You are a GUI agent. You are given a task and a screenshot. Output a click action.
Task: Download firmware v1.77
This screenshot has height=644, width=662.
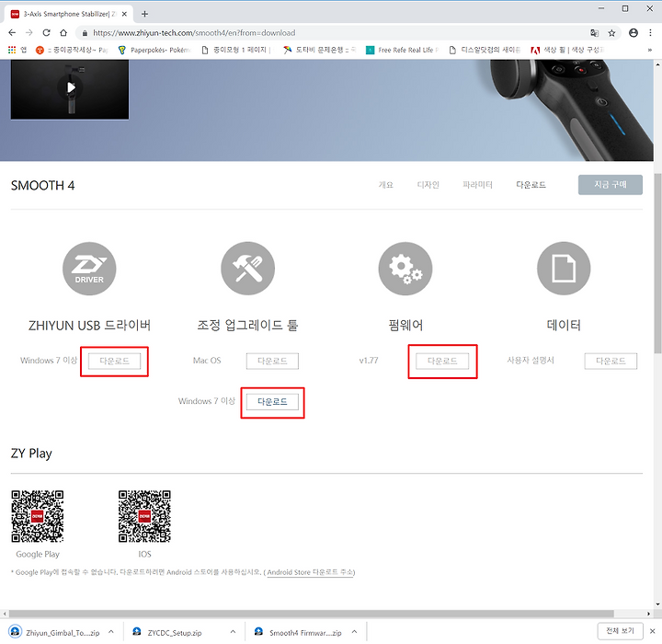pos(442,361)
